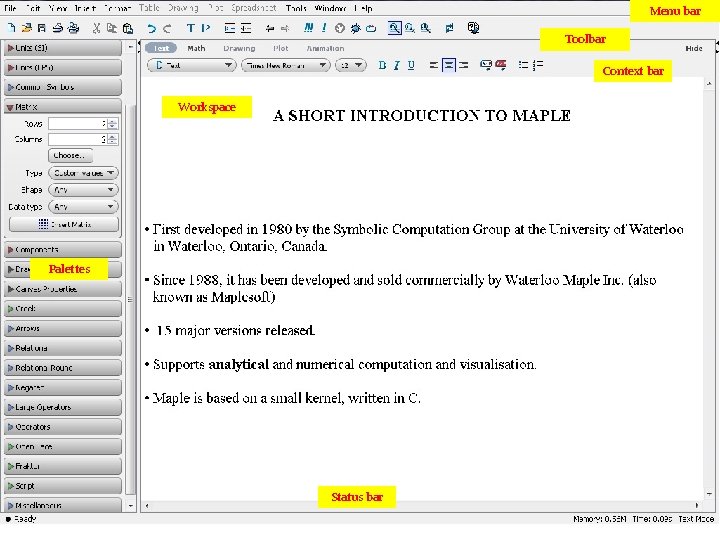The image size is (720, 540).
Task: Open the Tools menu
Action: pos(296,8)
